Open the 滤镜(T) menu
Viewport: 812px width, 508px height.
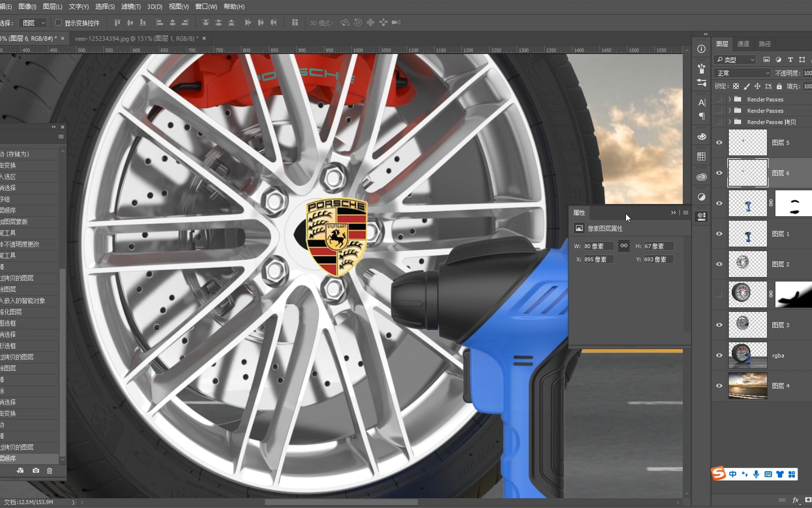point(131,6)
